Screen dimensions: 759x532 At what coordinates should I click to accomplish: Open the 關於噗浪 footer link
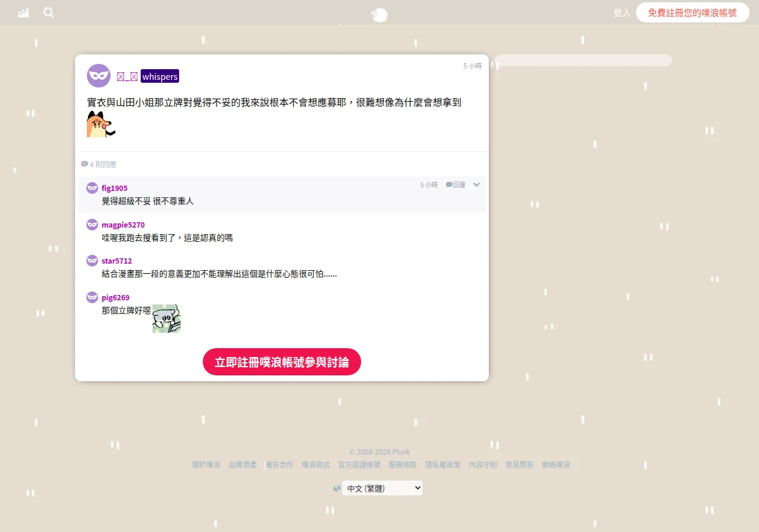(x=206, y=465)
